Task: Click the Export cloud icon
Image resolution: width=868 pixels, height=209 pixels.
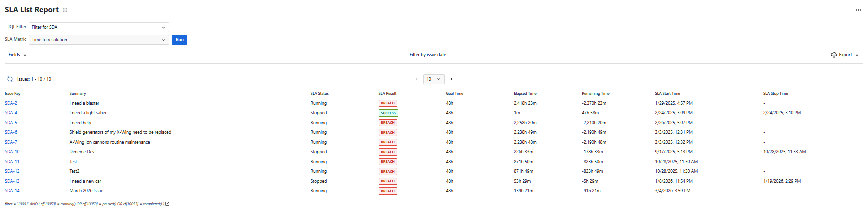Action: pyautogui.click(x=834, y=55)
